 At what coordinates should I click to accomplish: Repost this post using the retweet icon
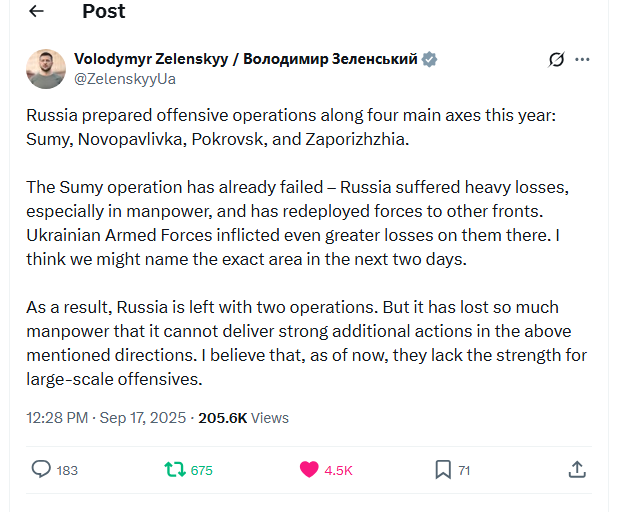click(x=174, y=469)
